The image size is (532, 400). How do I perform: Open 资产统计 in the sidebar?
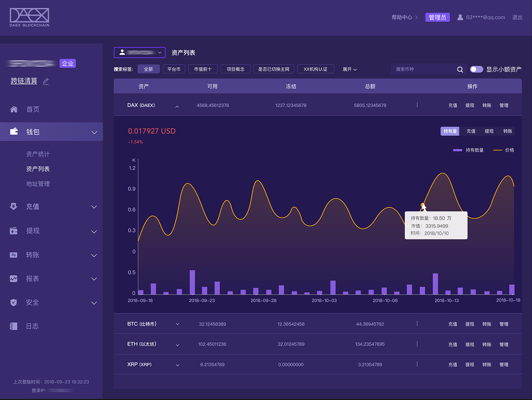pos(38,154)
